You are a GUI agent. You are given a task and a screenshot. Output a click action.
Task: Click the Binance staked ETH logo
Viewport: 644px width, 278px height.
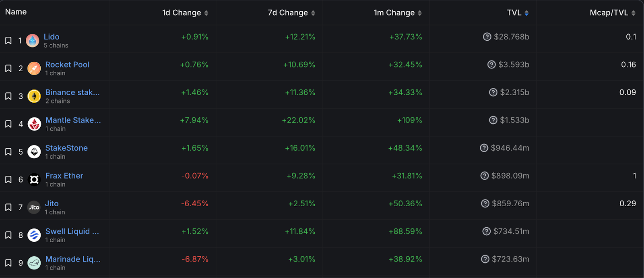tap(34, 96)
